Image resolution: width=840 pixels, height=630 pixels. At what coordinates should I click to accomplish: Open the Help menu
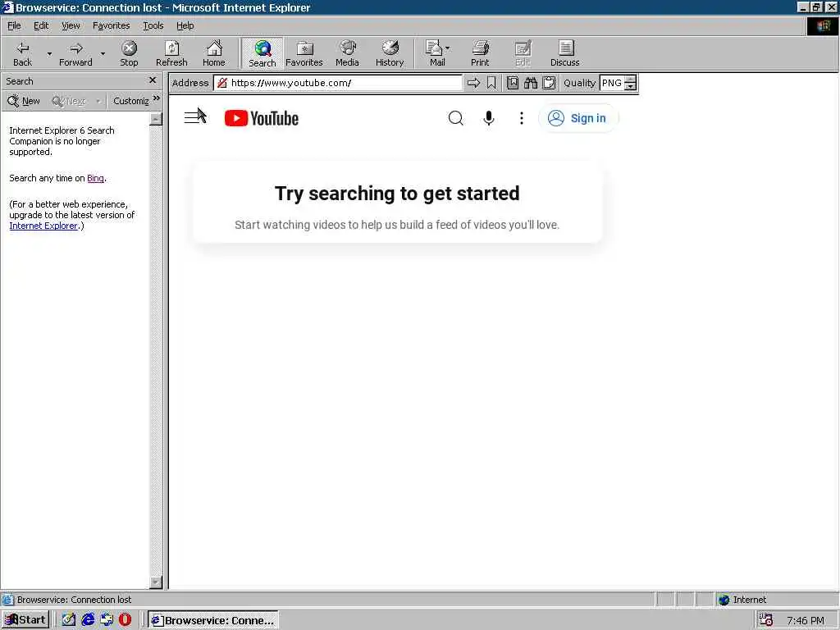click(185, 25)
